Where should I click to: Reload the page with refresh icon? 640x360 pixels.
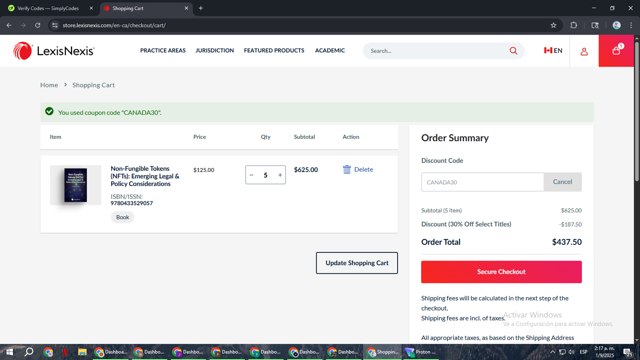[38, 25]
